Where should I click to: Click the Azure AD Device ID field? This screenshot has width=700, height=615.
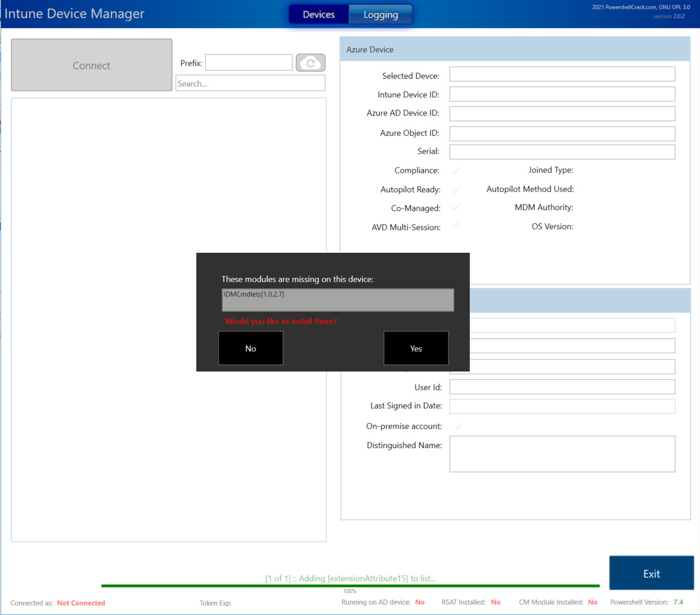coord(562,113)
